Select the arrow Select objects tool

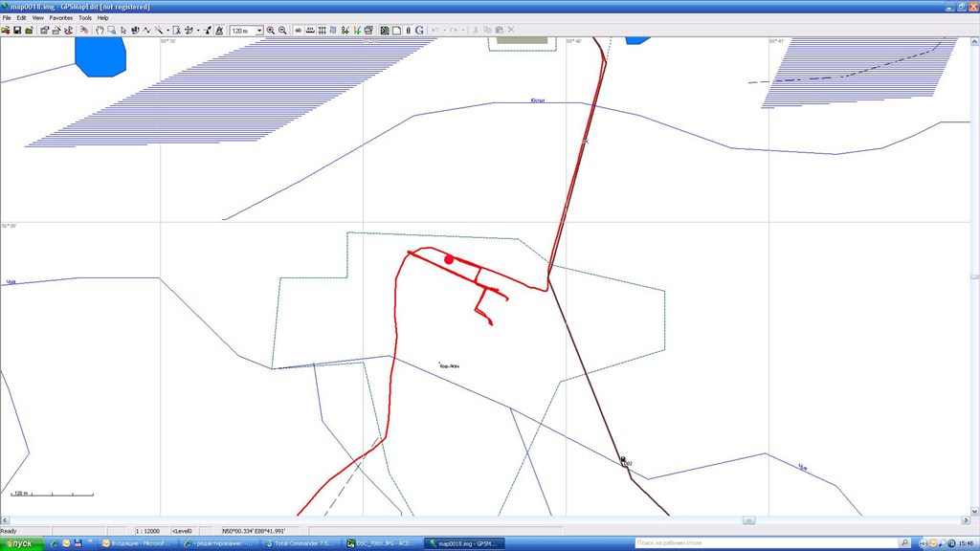(123, 30)
